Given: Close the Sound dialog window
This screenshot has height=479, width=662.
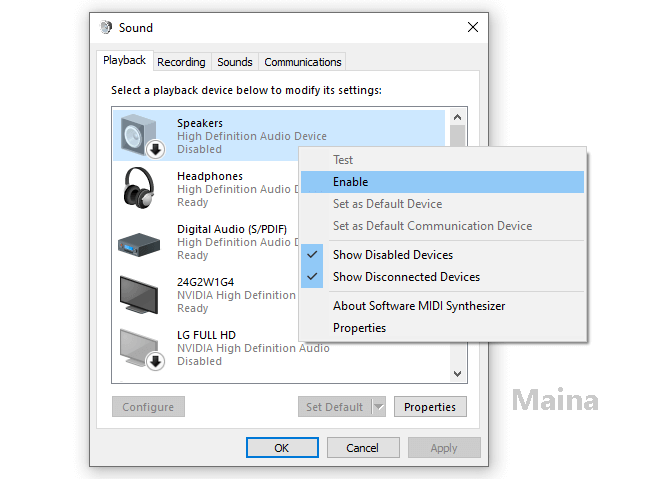Looking at the screenshot, I should point(473,27).
